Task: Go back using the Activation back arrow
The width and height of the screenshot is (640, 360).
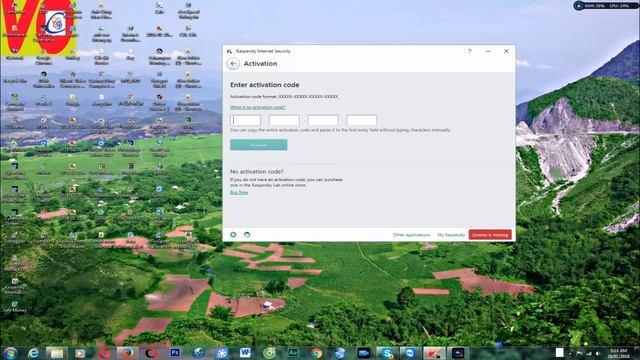Action: coord(233,64)
